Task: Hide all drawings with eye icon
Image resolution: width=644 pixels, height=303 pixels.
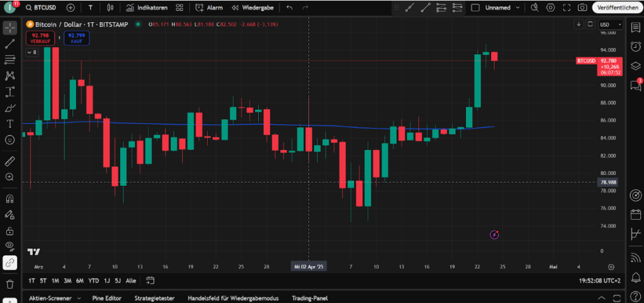Action: pyautogui.click(x=10, y=246)
